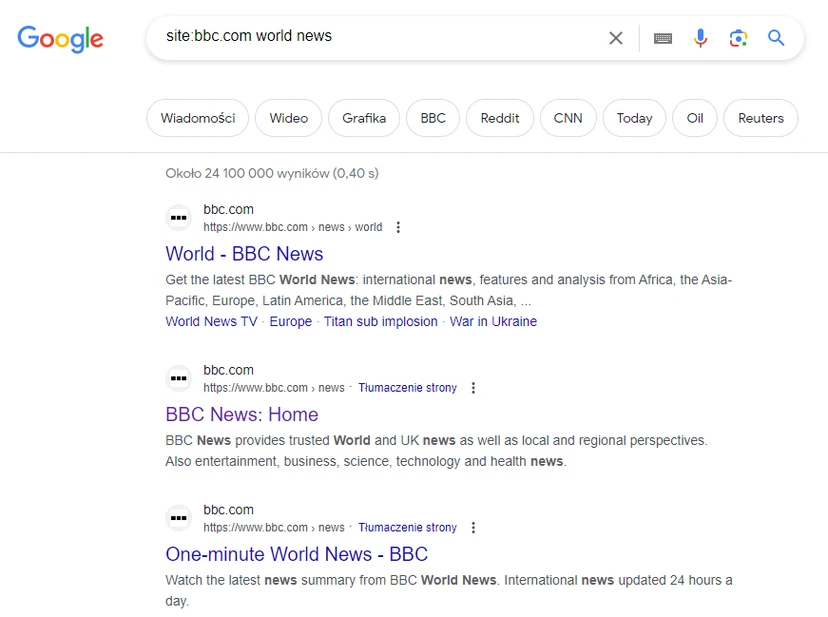Click the snippet starting 'BBC News provides trusted World'
The image size is (828, 617).
[436, 451]
